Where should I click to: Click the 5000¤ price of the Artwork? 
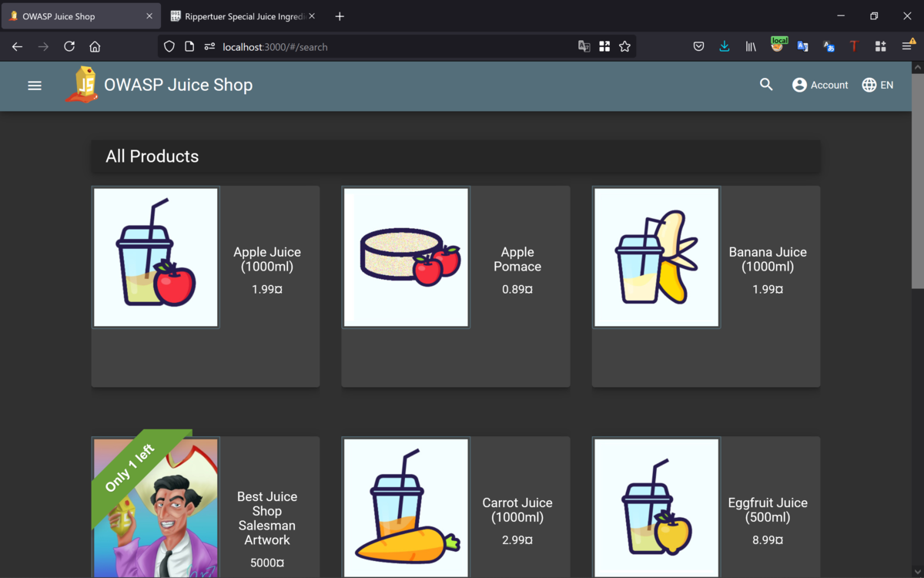tap(267, 563)
